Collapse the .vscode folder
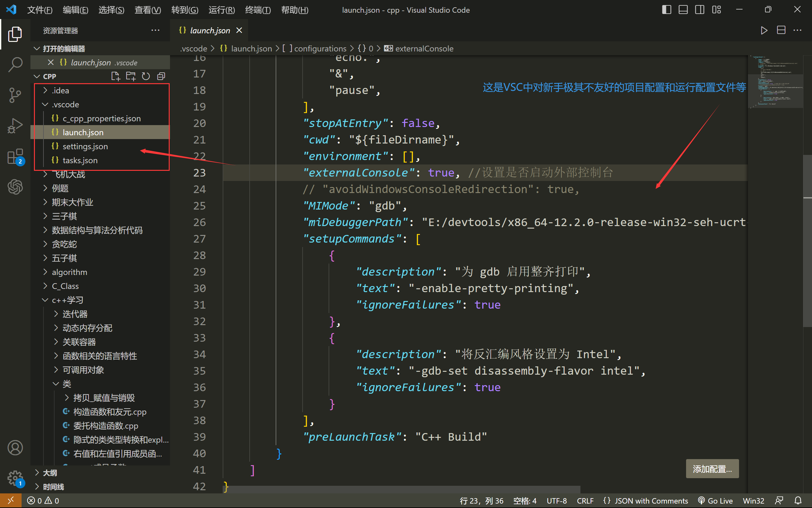 [x=100, y=104]
